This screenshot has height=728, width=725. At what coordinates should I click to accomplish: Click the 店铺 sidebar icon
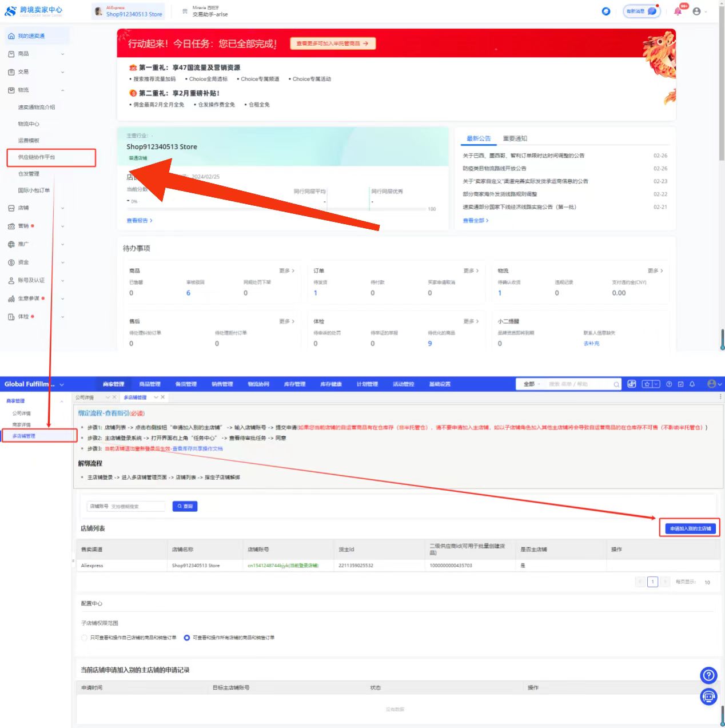point(11,208)
